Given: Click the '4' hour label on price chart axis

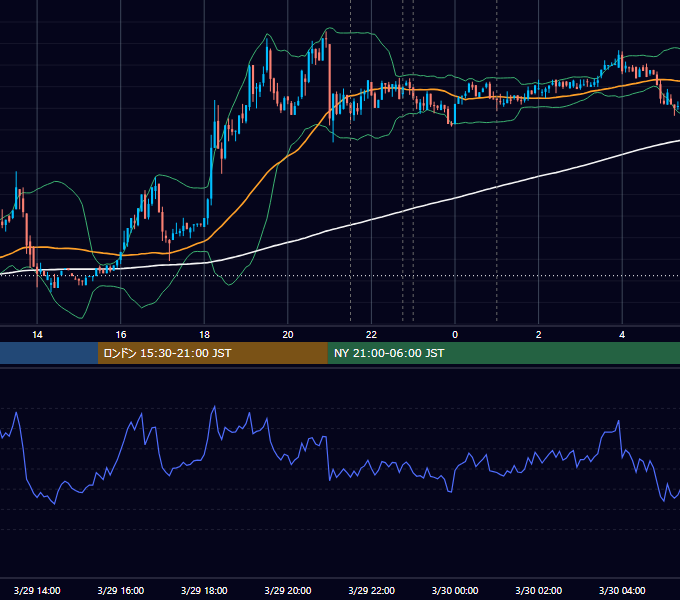Looking at the screenshot, I should click(622, 335).
